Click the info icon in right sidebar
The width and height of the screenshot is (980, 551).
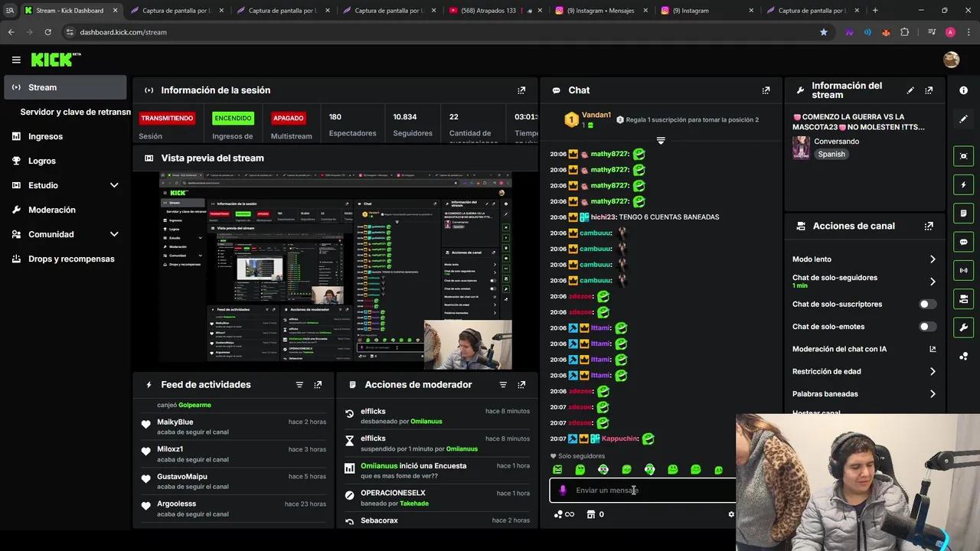coord(963,90)
